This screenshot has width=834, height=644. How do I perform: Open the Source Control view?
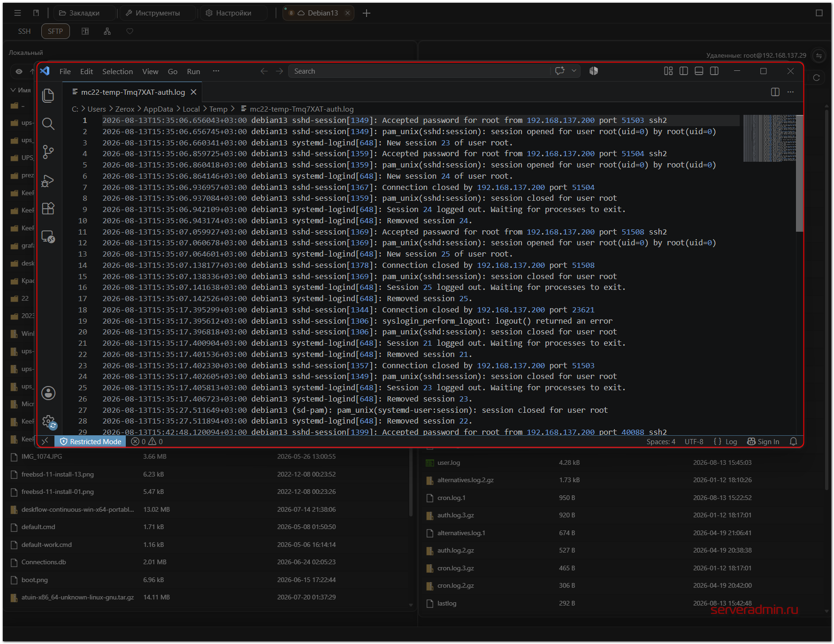pyautogui.click(x=48, y=152)
